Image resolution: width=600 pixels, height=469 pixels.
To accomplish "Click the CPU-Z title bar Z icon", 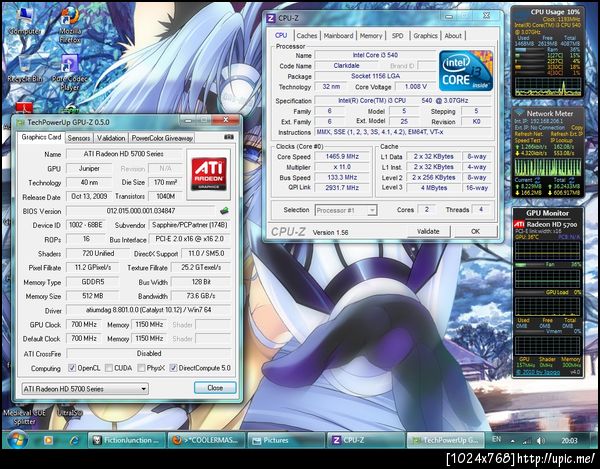I will [x=271, y=18].
